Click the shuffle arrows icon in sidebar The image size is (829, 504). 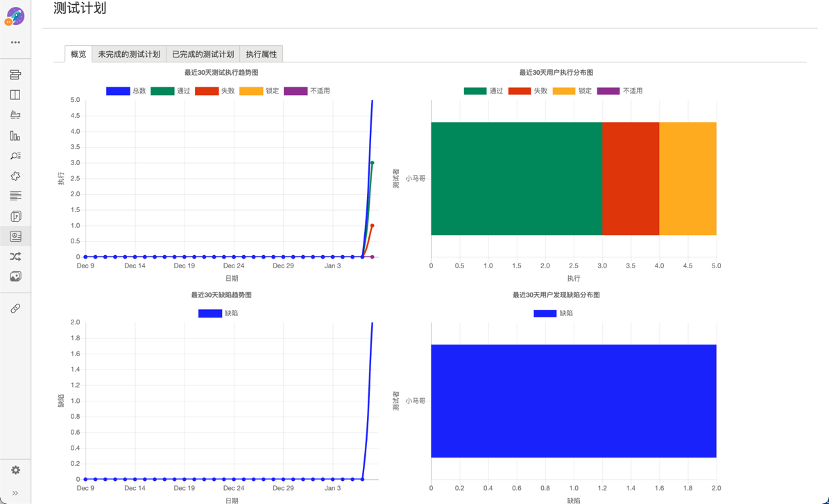[15, 257]
